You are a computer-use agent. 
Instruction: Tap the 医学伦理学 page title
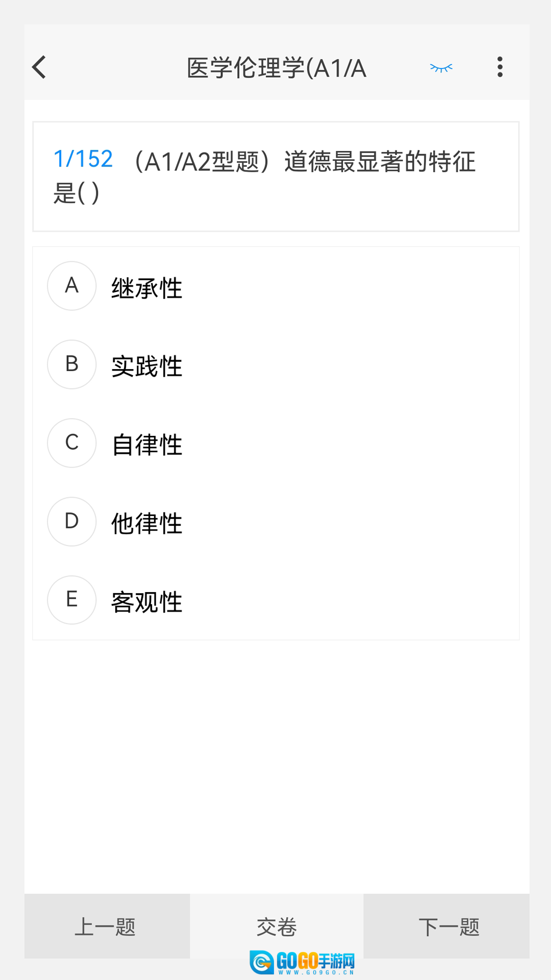coord(277,68)
